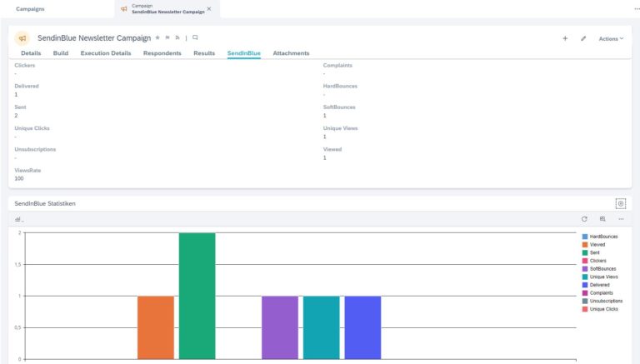
Task: Select the blue Delivered bar
Action: (x=362, y=327)
